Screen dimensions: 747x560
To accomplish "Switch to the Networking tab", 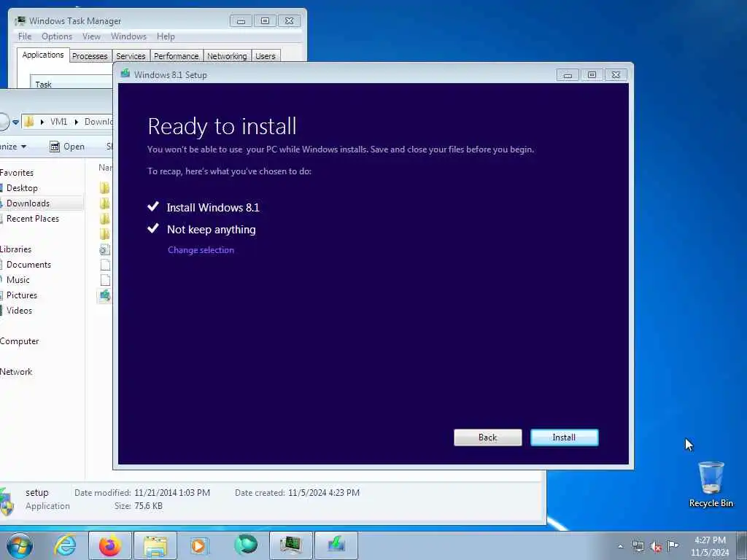I will 228,55.
